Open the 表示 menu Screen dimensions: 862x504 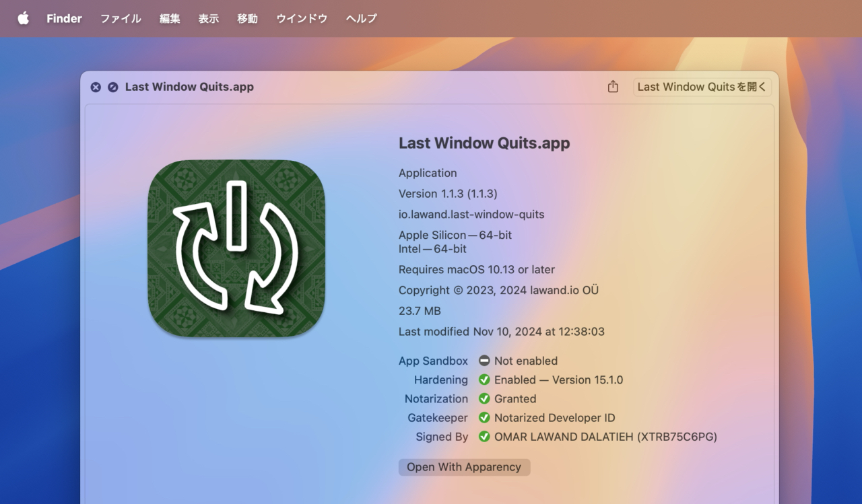coord(209,19)
